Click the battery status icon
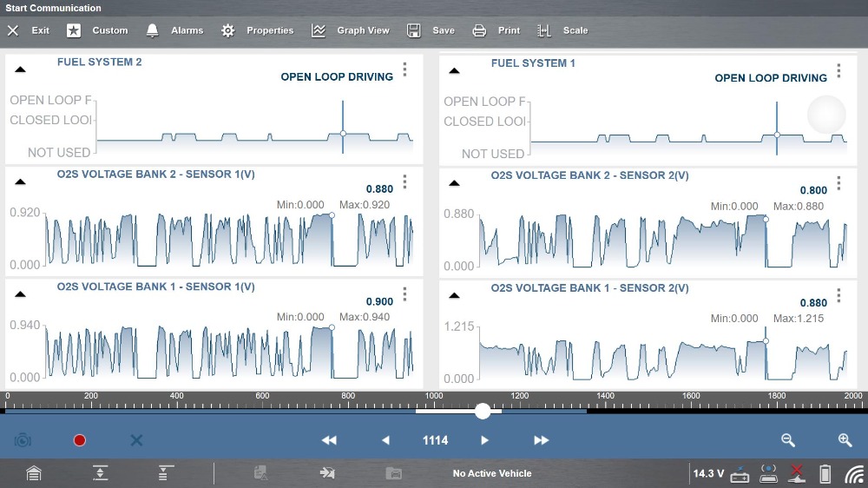Image resolution: width=868 pixels, height=488 pixels. click(x=825, y=473)
